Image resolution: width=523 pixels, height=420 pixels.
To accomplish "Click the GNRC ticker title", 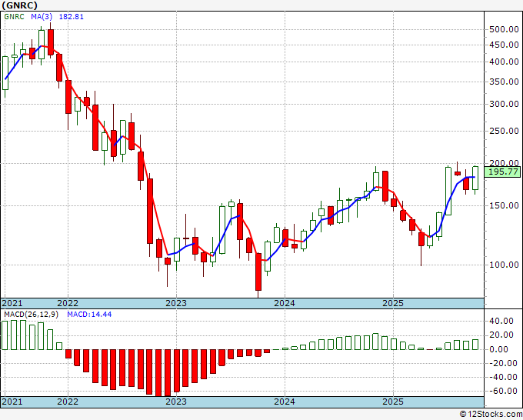I will pos(19,5).
